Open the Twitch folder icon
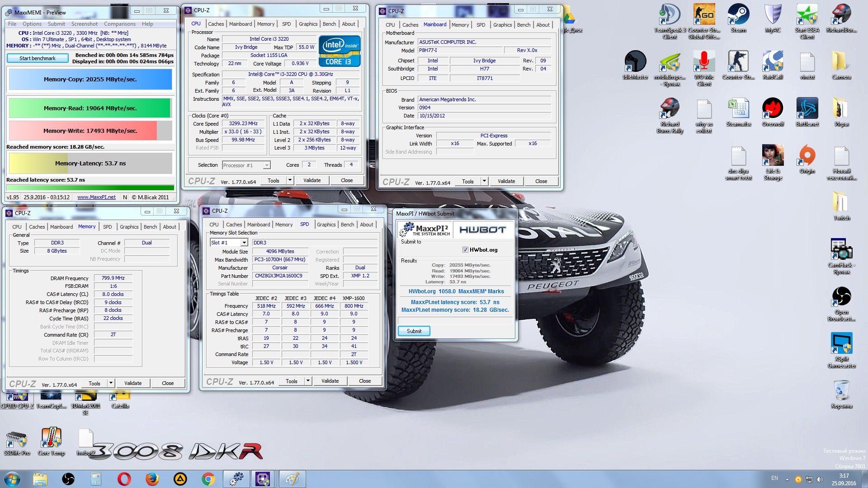Screen dimensions: 868x488 pos(841,206)
